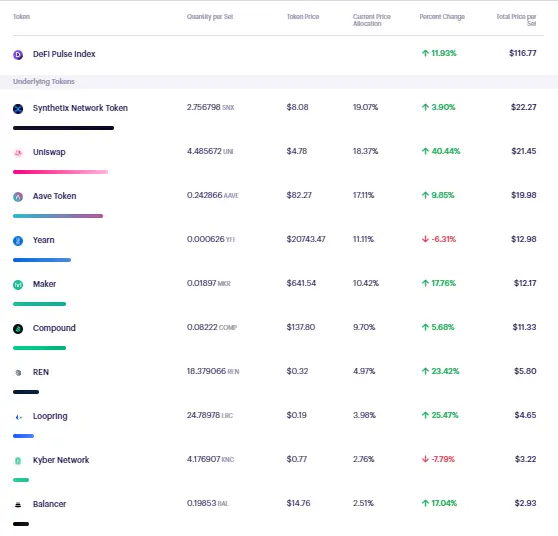Click the Maker teal allocation bar
The height and width of the screenshot is (536, 558).
pyautogui.click(x=40, y=304)
